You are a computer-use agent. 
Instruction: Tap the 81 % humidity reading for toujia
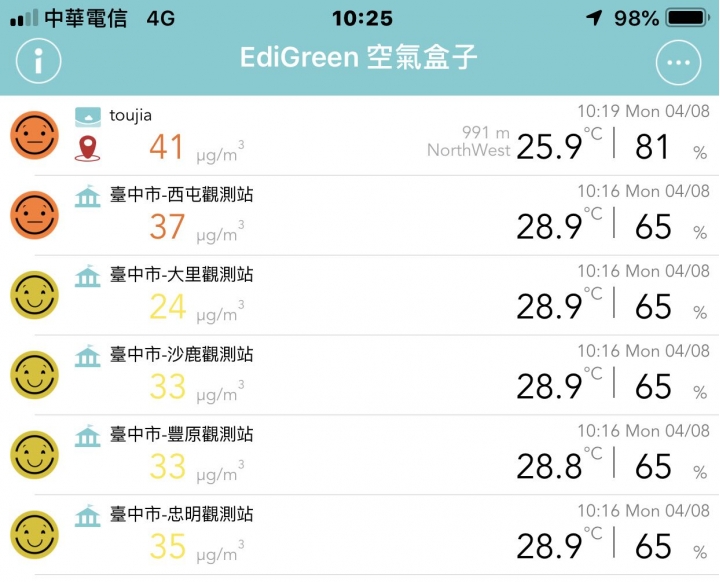coord(652,147)
